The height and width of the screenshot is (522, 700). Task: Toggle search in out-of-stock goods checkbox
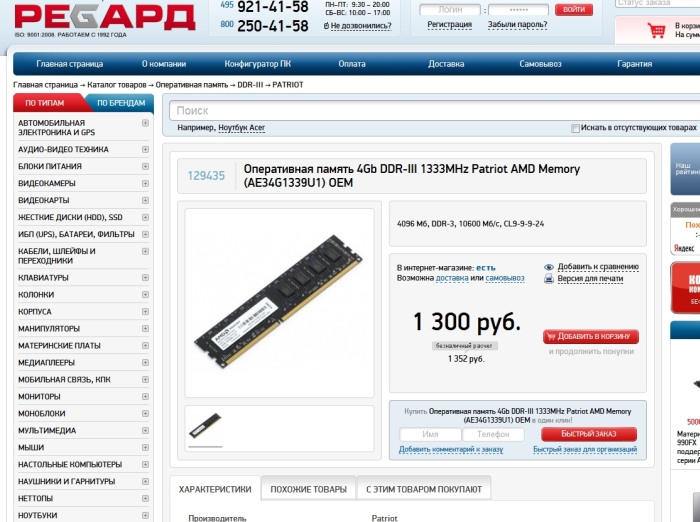coord(575,129)
